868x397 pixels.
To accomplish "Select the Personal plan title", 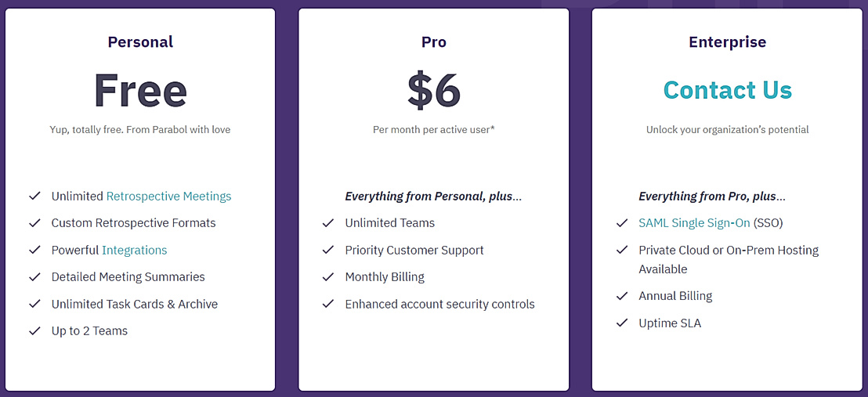I will (x=140, y=42).
